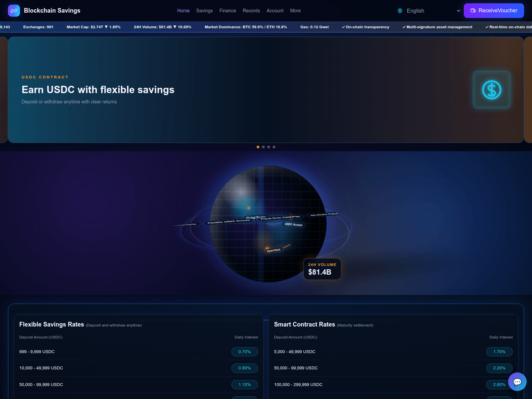
Task: Open the Account menu item
Action: pyautogui.click(x=275, y=11)
